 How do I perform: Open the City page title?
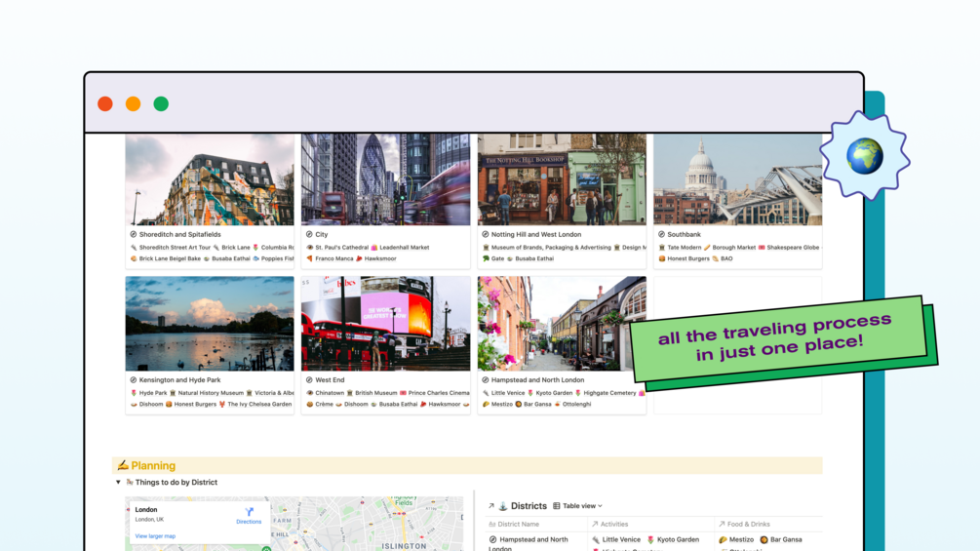(x=321, y=234)
